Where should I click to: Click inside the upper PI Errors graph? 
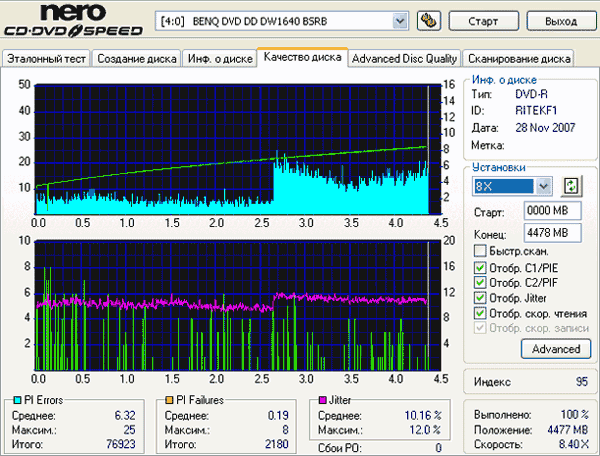(x=238, y=149)
